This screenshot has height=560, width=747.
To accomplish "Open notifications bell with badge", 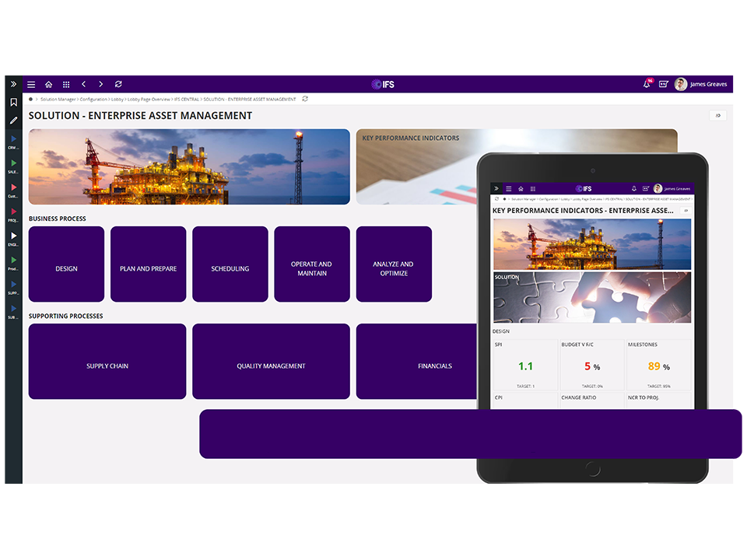I will pyautogui.click(x=647, y=84).
